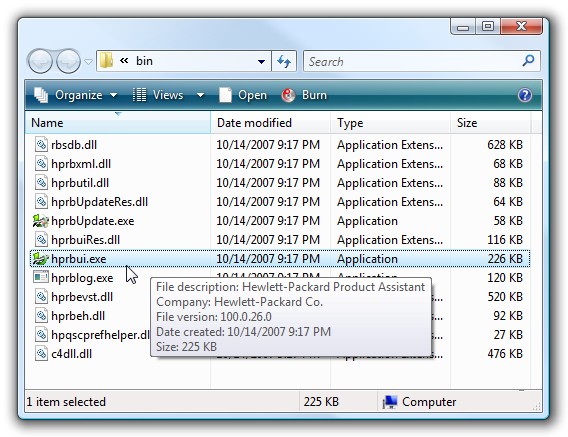Click the hpqscprefhelper.dll file icon
568x437 pixels.
(41, 334)
